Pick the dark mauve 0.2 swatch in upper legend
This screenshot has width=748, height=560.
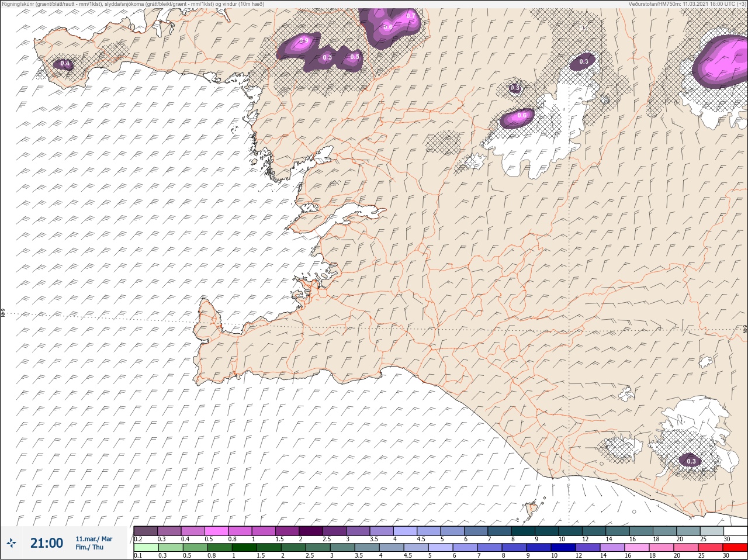[146, 531]
